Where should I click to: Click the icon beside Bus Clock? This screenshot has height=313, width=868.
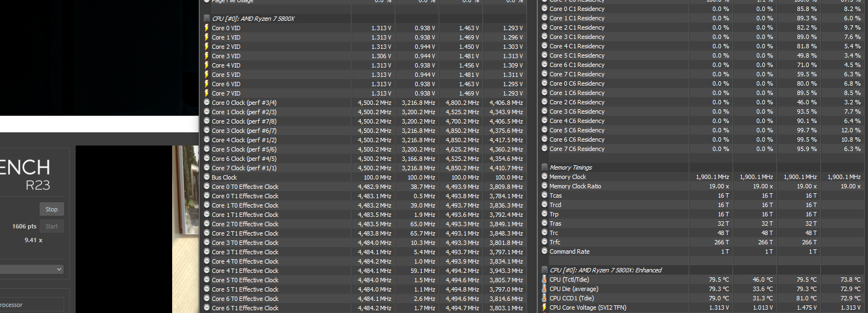pyautogui.click(x=207, y=177)
